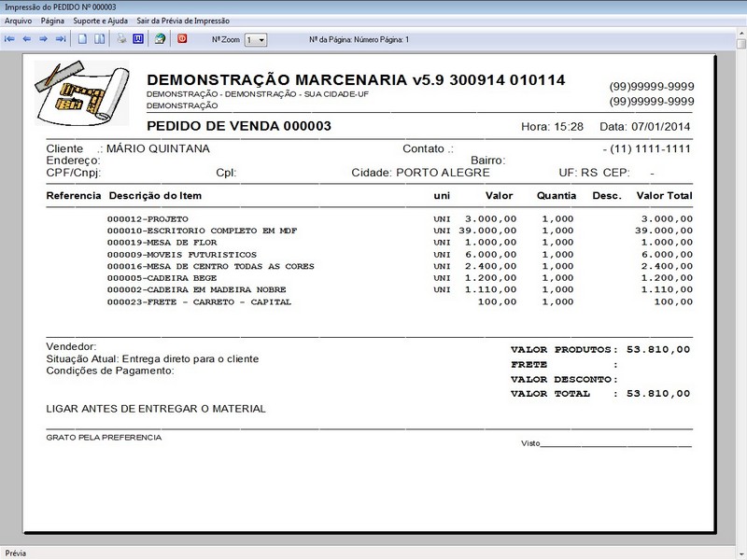This screenshot has width=747, height=560.
Task: Navigate to the previous page
Action: tap(28, 38)
